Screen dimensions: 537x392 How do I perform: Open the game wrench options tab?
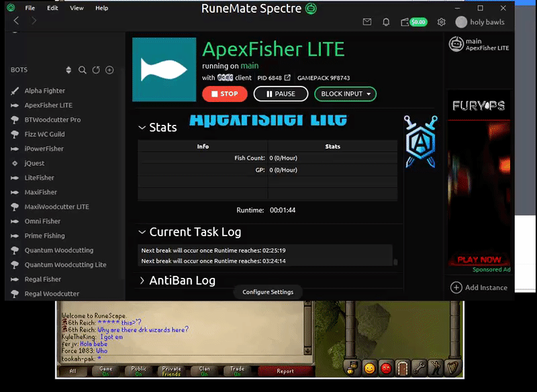tap(419, 369)
